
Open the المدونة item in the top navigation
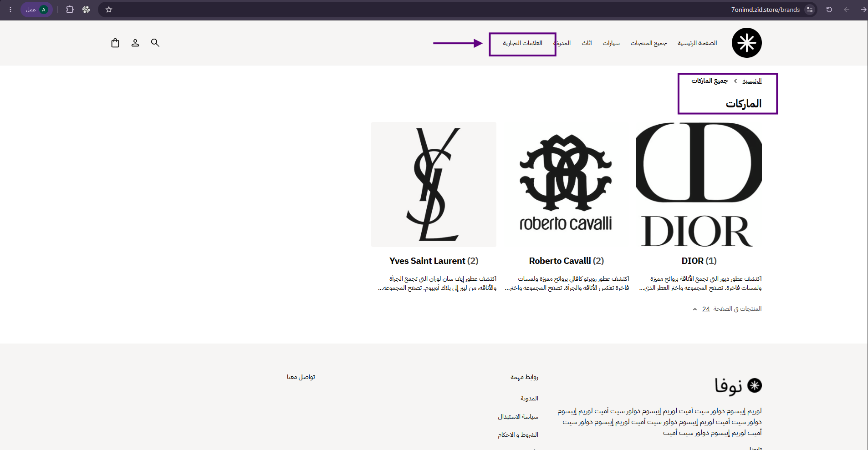pyautogui.click(x=562, y=43)
